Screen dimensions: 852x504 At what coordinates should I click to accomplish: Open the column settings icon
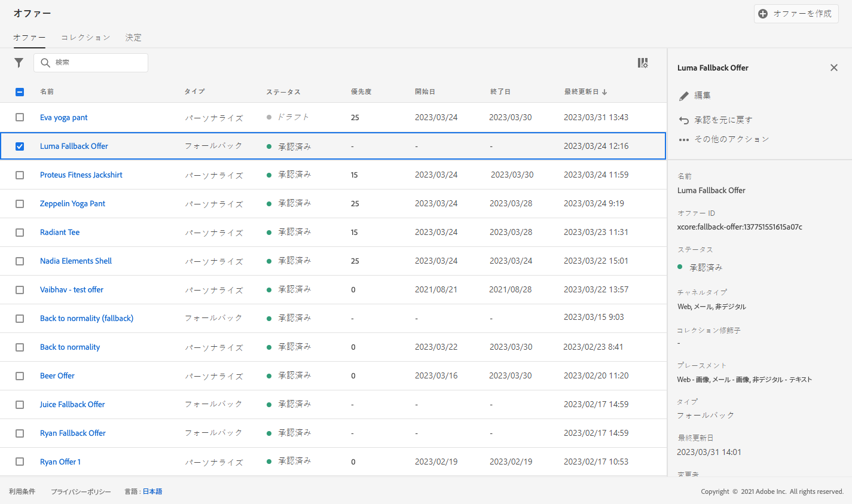click(643, 63)
